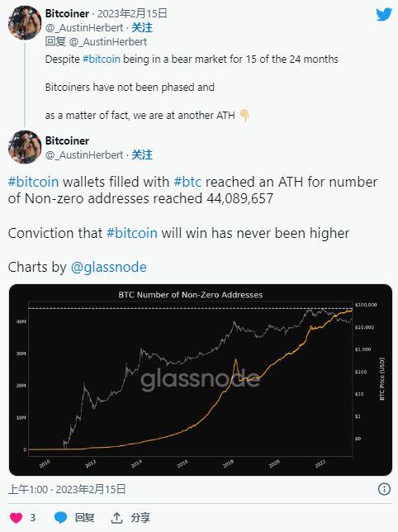The width and height of the screenshot is (398, 532).
Task: Click the Twitter bird logo
Action: [x=384, y=14]
